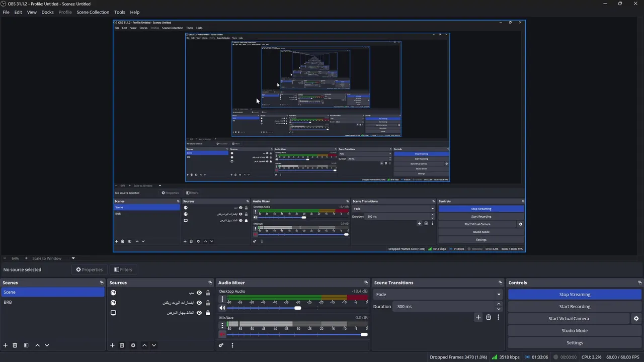Add a new scene with plus icon

[x=6, y=345]
